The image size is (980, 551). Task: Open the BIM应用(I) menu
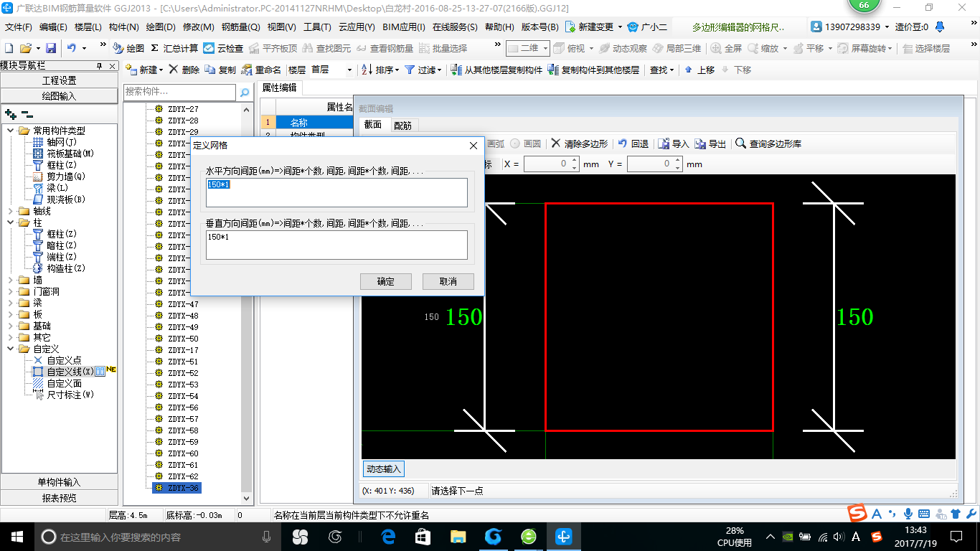(404, 27)
